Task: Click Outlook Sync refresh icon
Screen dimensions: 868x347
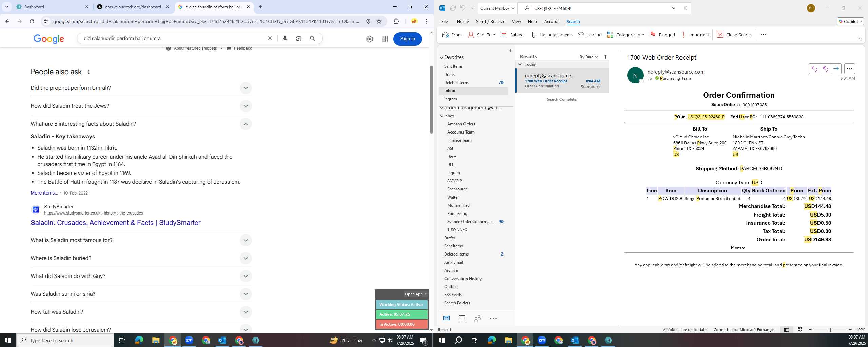Action: point(453,8)
